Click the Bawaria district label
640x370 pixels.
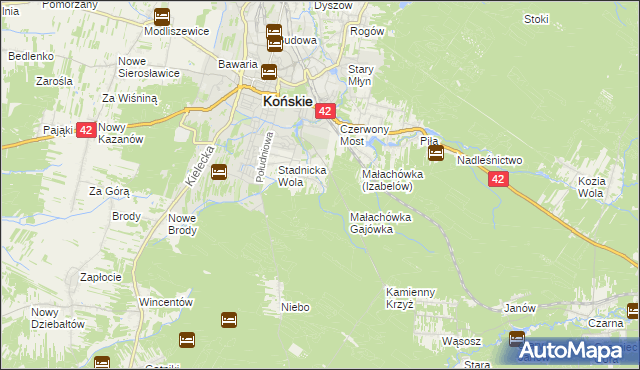238,64
